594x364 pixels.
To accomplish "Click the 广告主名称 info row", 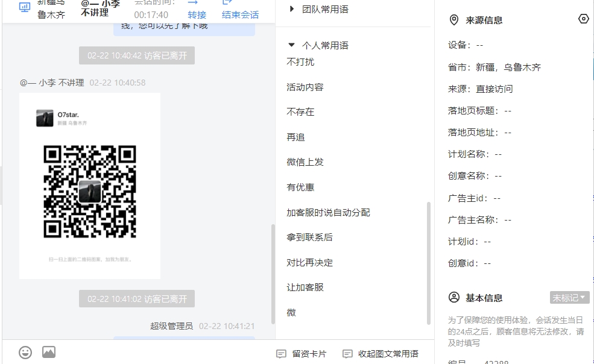I will 479,220.
